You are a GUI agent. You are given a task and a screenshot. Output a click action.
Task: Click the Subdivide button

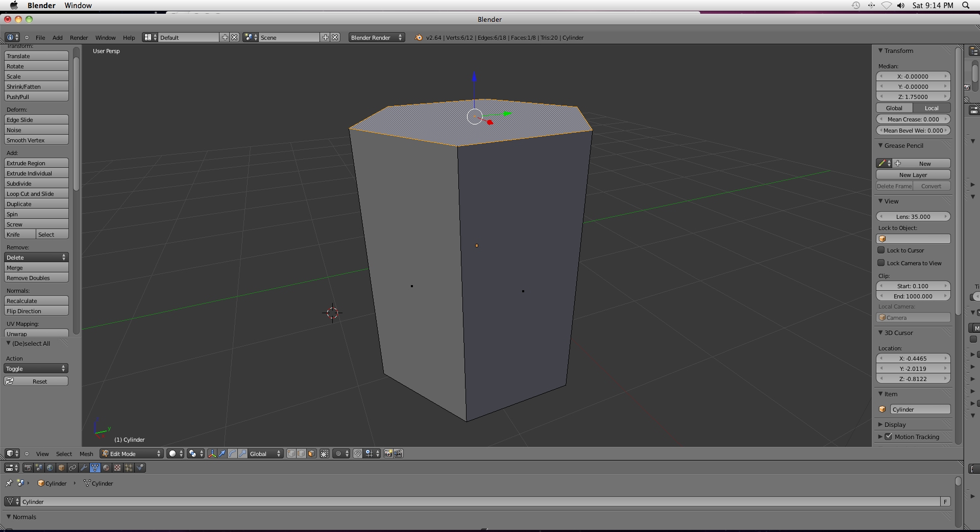pyautogui.click(x=36, y=183)
